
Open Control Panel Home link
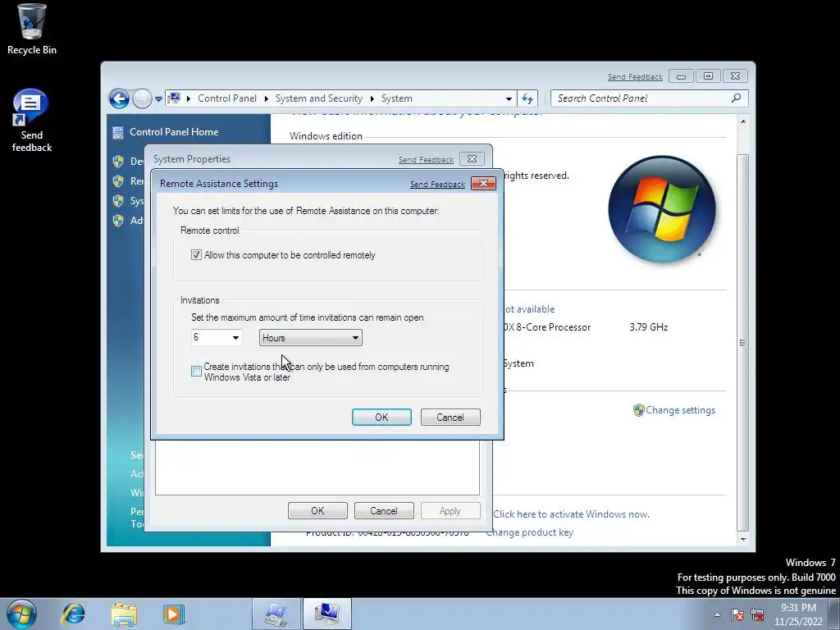(174, 132)
